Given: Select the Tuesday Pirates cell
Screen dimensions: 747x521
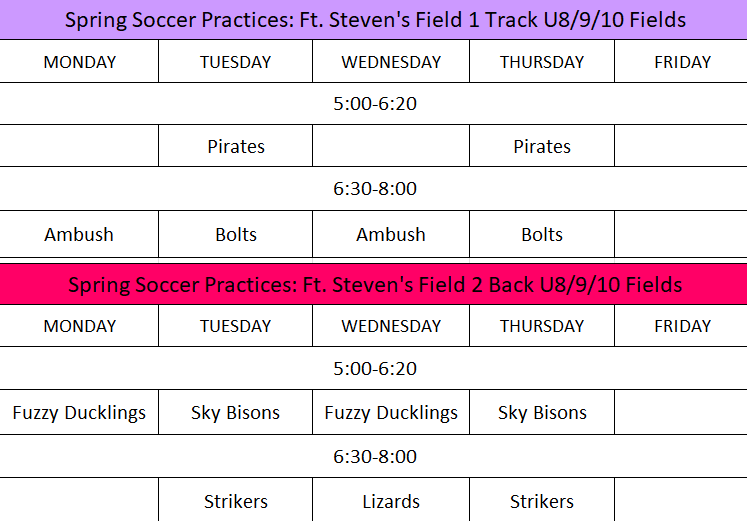Looking at the screenshot, I should coord(236,146).
